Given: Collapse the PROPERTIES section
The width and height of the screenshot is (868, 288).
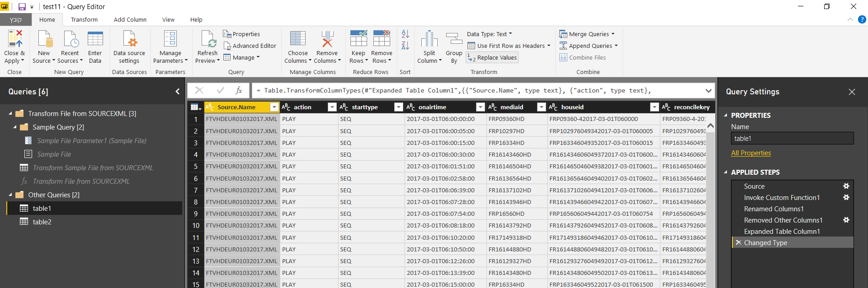Looking at the screenshot, I should (726, 115).
